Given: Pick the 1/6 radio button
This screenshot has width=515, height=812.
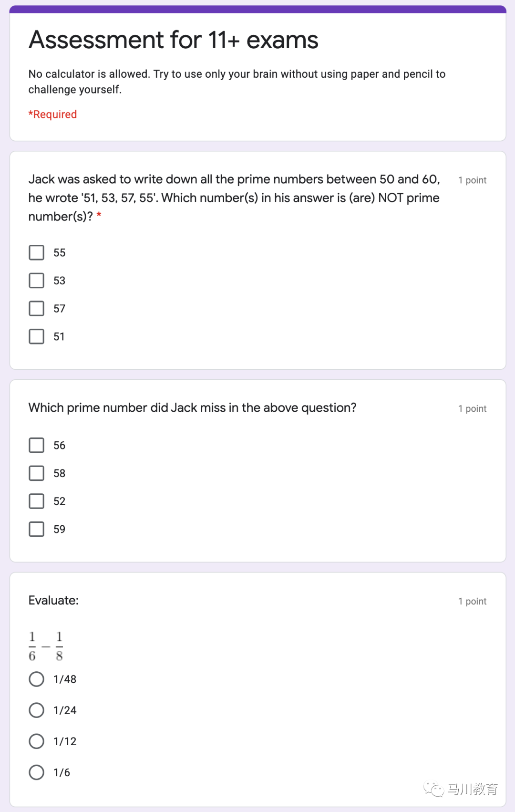Looking at the screenshot, I should pyautogui.click(x=37, y=772).
